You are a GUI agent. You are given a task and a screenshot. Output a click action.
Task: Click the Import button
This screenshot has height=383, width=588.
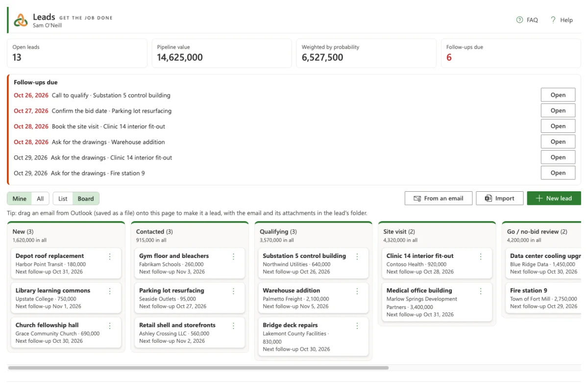point(500,198)
